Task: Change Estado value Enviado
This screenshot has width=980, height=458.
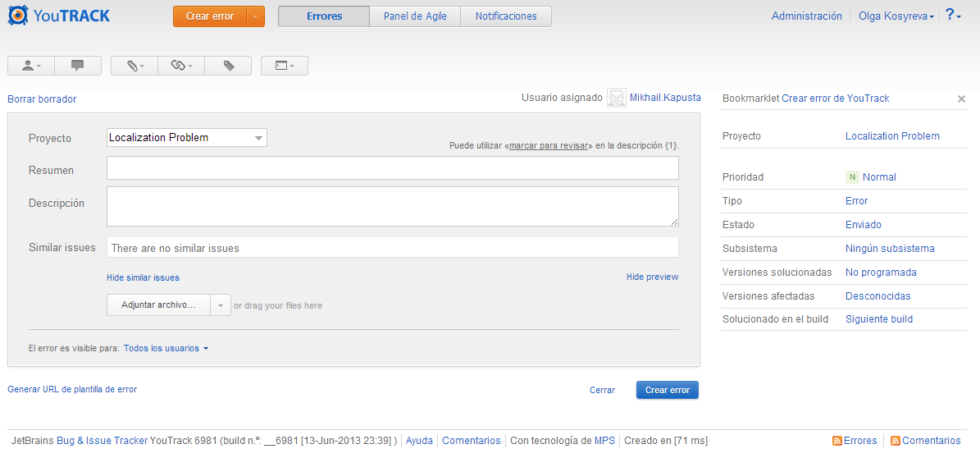Action: pyautogui.click(x=863, y=225)
